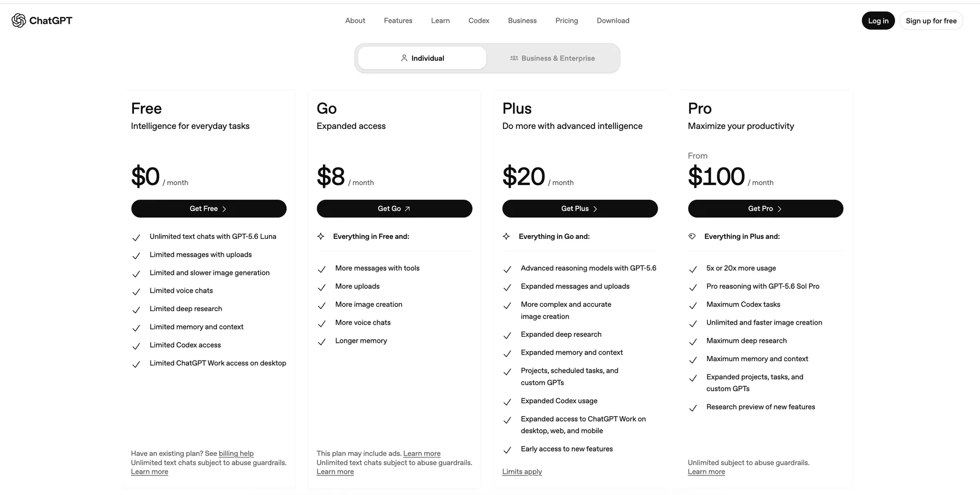
Task: Click the ChatGPT logo icon
Action: click(19, 21)
